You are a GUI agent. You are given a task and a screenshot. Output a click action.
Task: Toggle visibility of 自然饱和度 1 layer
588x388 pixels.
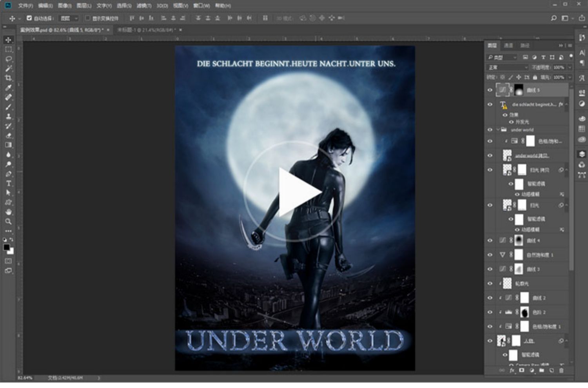(490, 255)
